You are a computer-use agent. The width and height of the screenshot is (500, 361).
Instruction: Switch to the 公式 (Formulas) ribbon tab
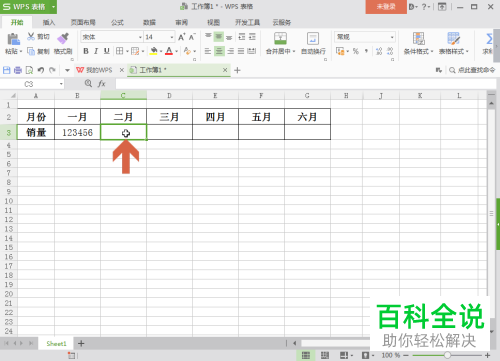[x=117, y=22]
